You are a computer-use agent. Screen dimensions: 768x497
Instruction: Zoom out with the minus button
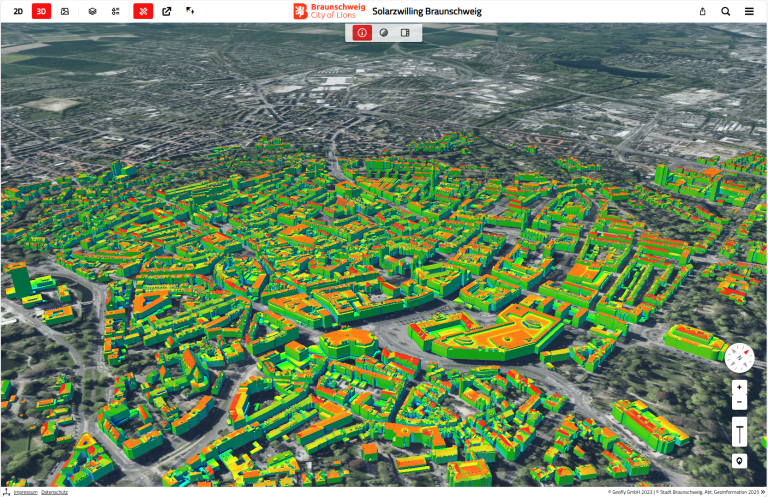pyautogui.click(x=739, y=402)
